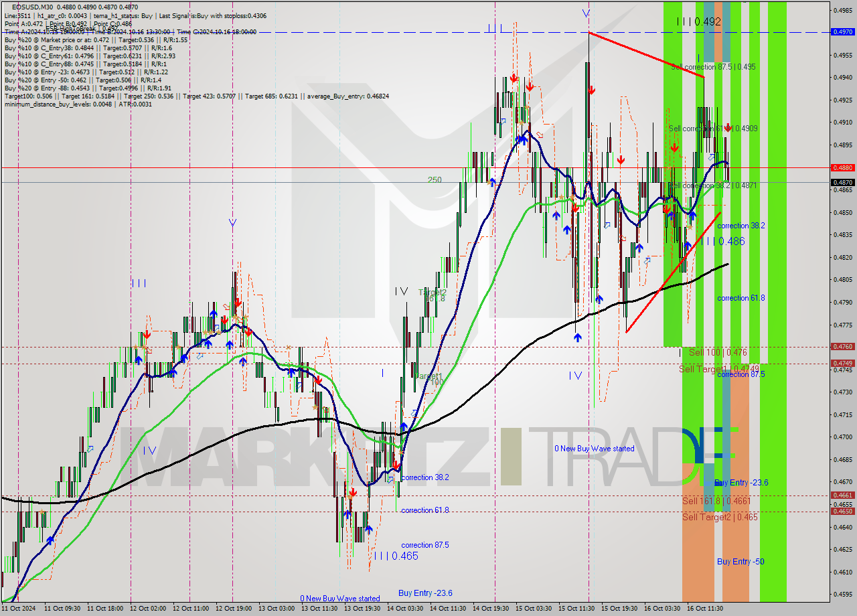Click the green '250' target label
Image resolution: width=857 pixels, height=616 pixels.
(435, 180)
